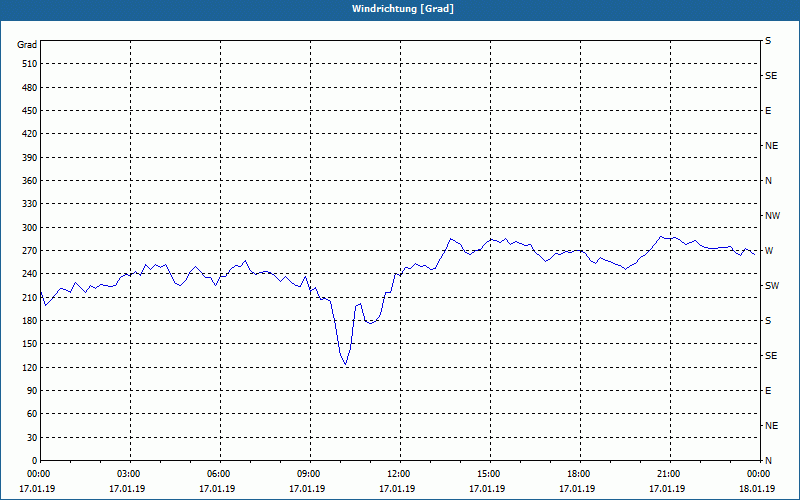Select the 18:00 time label
Viewport: 800px width, 500px height.
click(x=580, y=474)
